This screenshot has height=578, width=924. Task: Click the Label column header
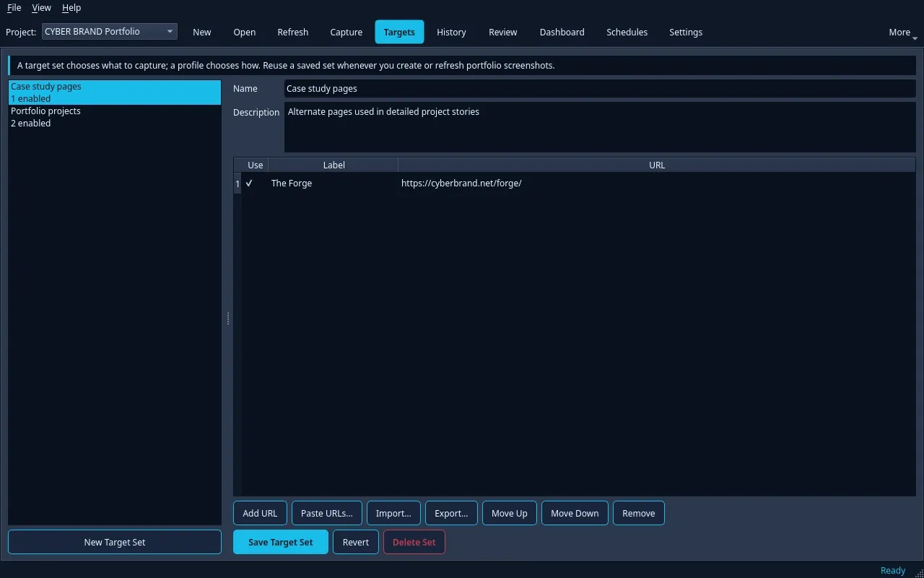click(334, 165)
